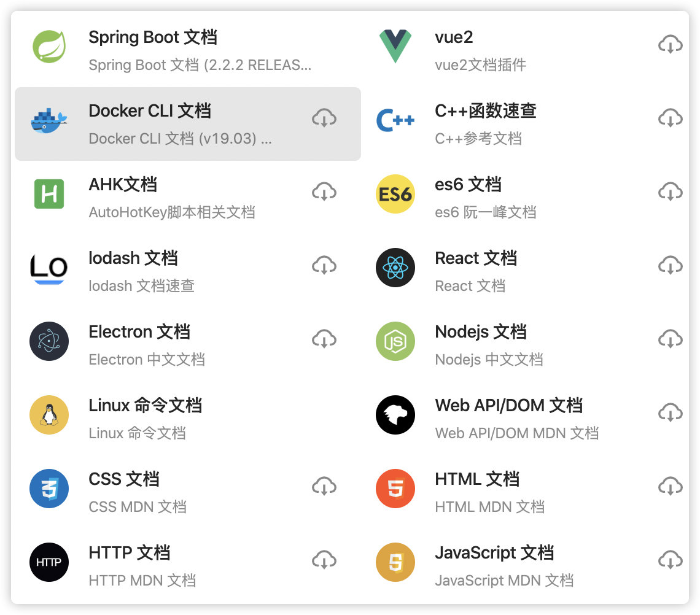Viewport: 700px width, 615px height.
Task: Download the AHK文档 plugin
Action: click(x=324, y=191)
